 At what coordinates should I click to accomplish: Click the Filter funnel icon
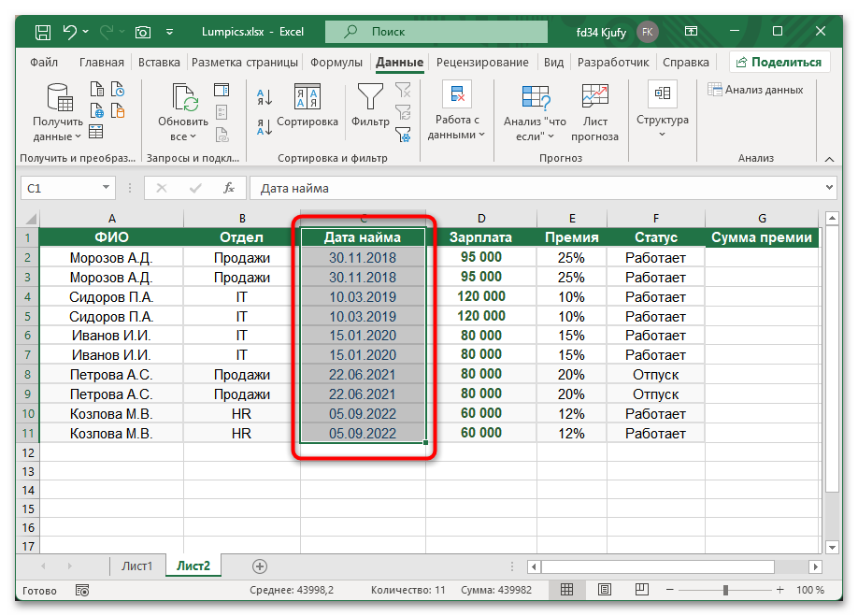pos(370,97)
